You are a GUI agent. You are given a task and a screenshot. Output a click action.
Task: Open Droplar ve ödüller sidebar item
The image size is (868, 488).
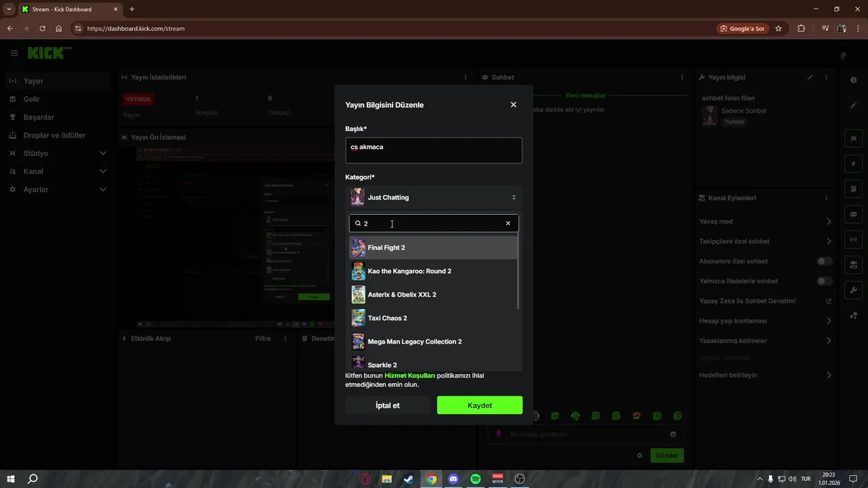click(58, 135)
